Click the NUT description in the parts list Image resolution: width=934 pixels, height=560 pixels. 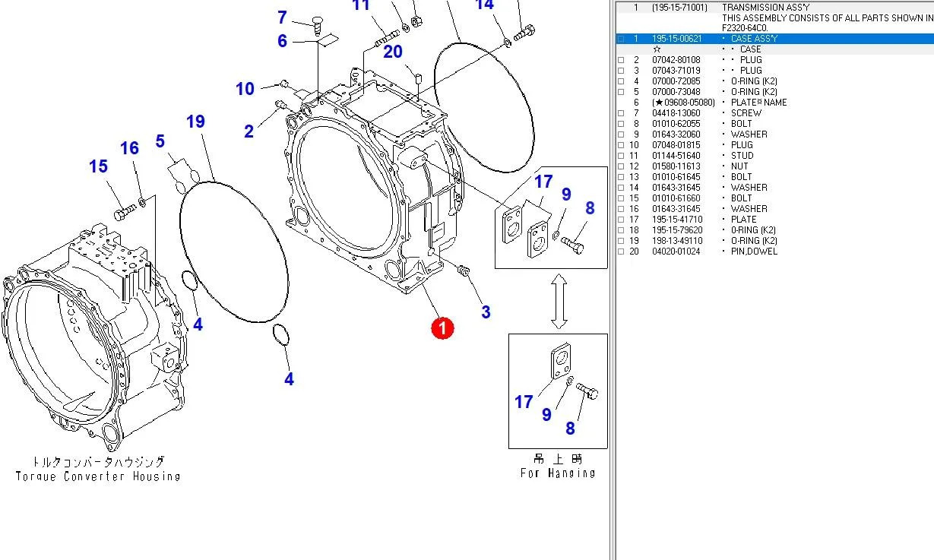click(739, 166)
